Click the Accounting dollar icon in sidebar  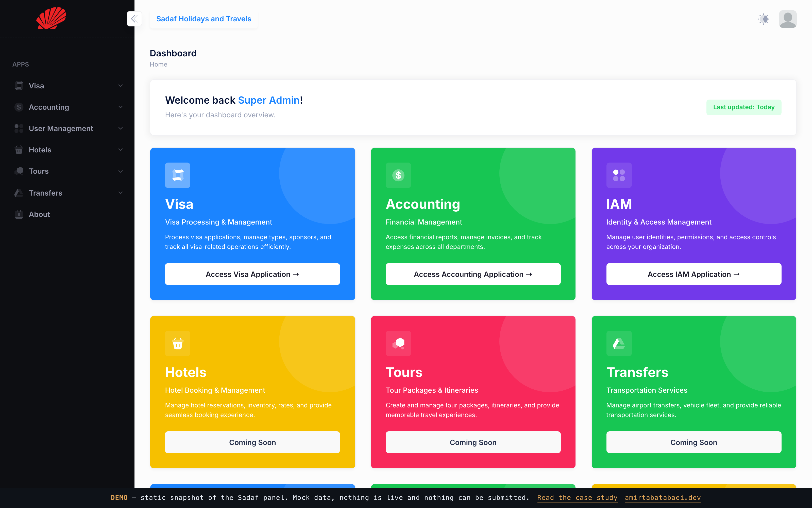19,107
